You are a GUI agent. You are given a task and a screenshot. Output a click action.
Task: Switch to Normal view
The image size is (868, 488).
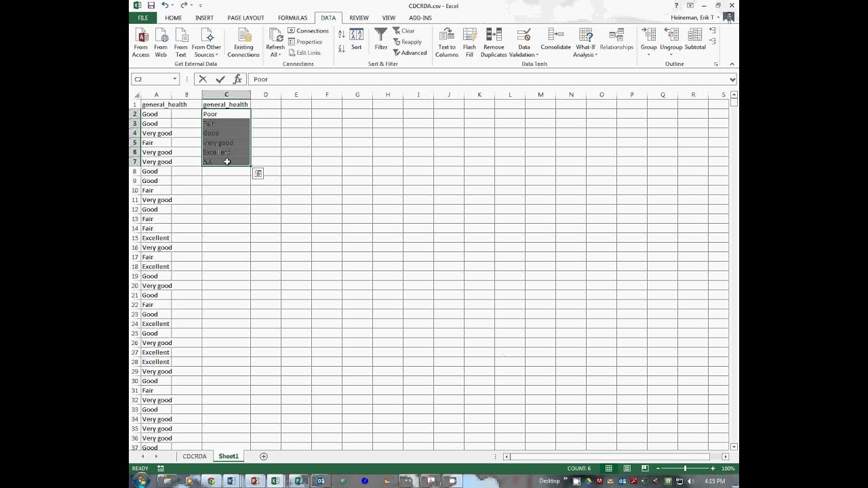(x=609, y=468)
